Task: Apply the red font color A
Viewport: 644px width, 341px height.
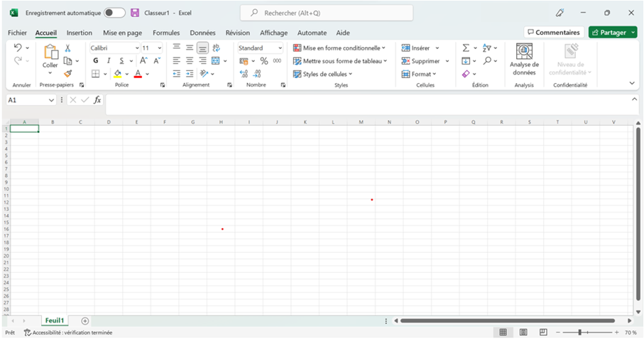Action: pyautogui.click(x=138, y=74)
